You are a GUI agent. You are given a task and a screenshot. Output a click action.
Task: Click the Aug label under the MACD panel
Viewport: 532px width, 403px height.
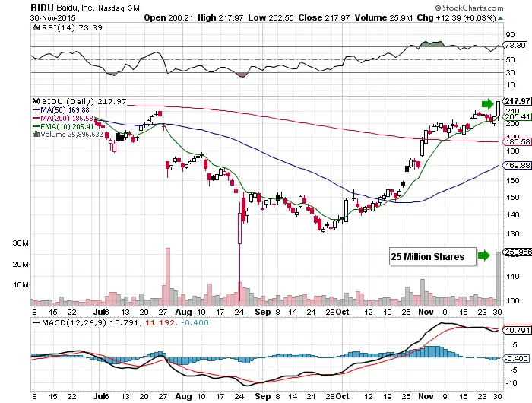(x=184, y=396)
